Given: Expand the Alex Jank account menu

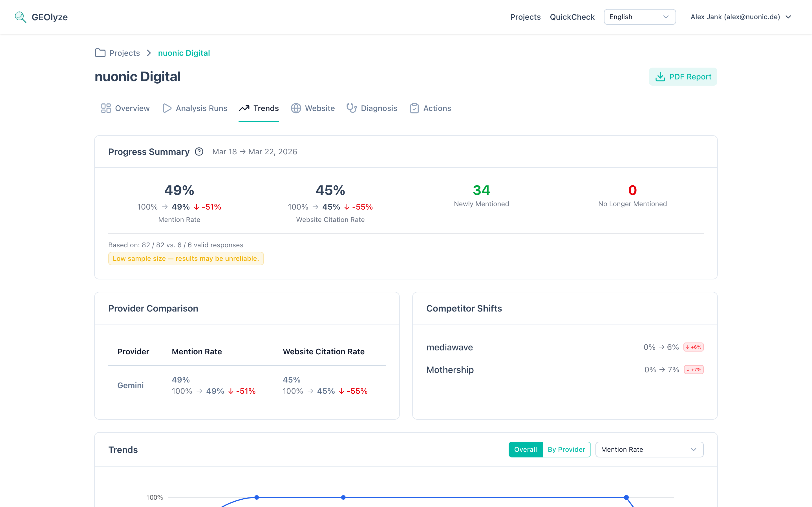Looking at the screenshot, I should [740, 17].
